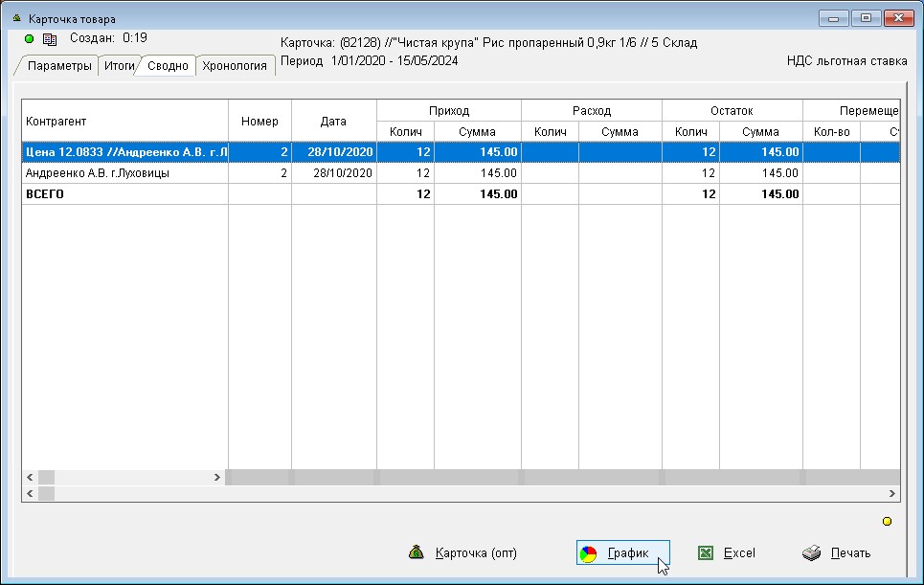Open the Итоги tab
Image resolution: width=924 pixels, height=585 pixels.
pos(120,66)
